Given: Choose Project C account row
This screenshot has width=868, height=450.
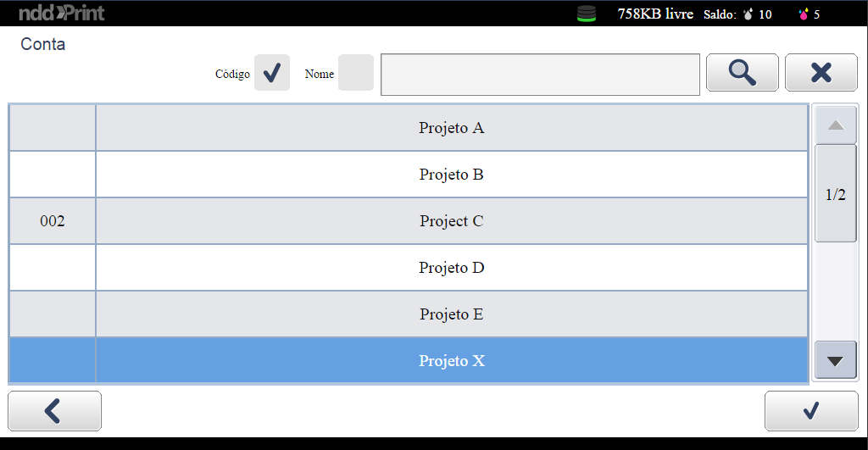Looking at the screenshot, I should click(451, 221).
